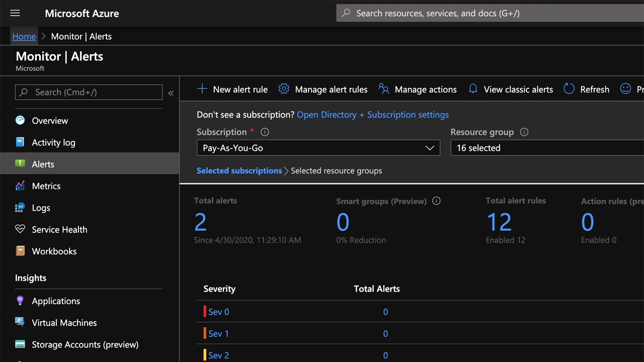Click the Action rules count 0
The height and width of the screenshot is (362, 644).
[x=588, y=222]
